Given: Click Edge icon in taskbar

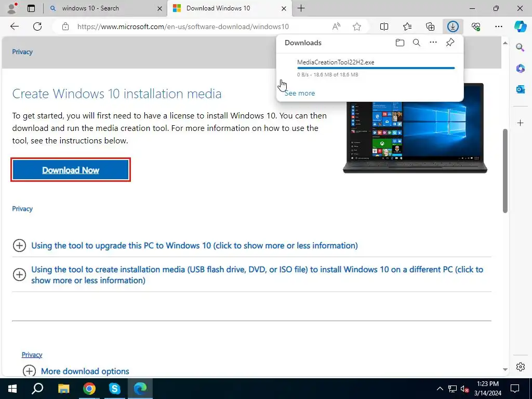Looking at the screenshot, I should coord(140,389).
